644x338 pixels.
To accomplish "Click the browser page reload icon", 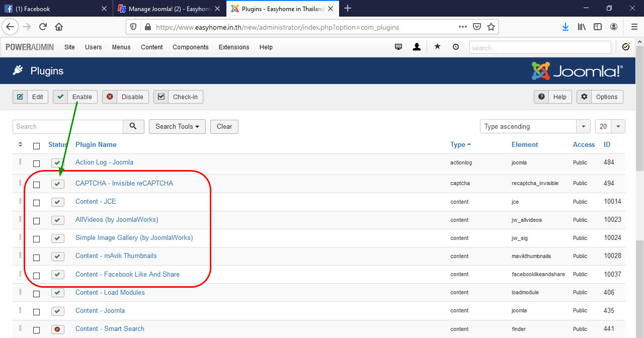I will 42,26.
